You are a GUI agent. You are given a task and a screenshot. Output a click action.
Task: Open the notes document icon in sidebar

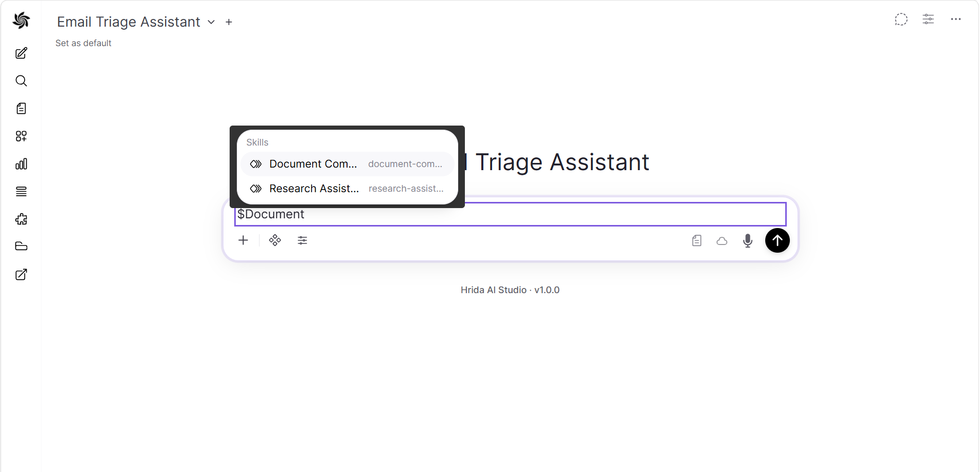(x=21, y=109)
